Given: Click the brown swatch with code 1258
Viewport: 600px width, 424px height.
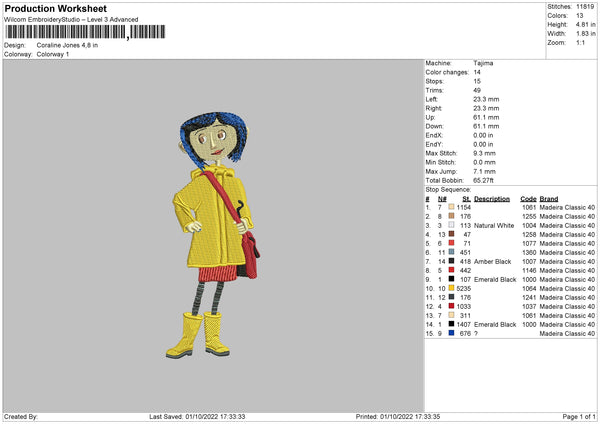Looking at the screenshot, I should (x=452, y=234).
